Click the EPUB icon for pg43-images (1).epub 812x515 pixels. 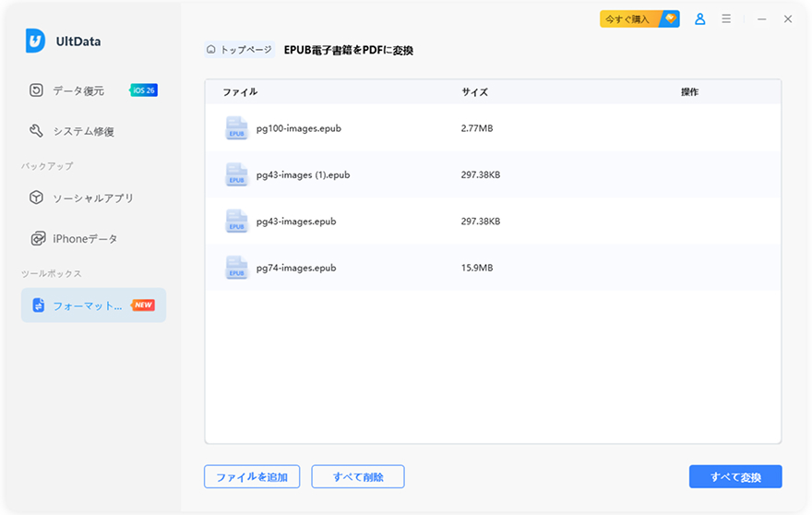pos(236,174)
